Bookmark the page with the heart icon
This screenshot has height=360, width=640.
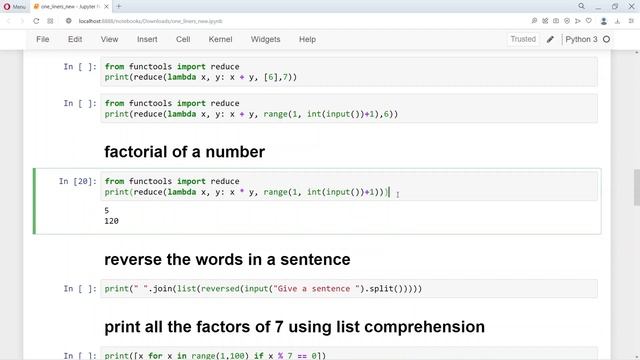(x=589, y=21)
